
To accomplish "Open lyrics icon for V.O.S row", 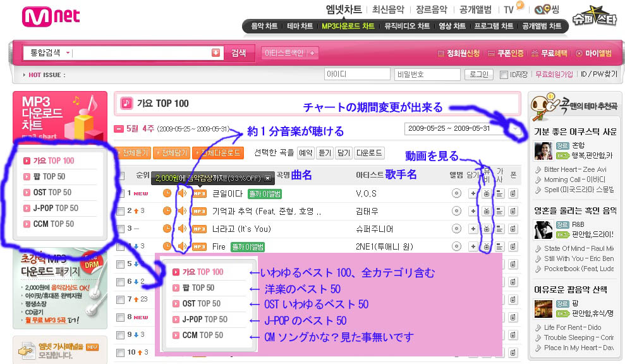I will coord(499,194).
